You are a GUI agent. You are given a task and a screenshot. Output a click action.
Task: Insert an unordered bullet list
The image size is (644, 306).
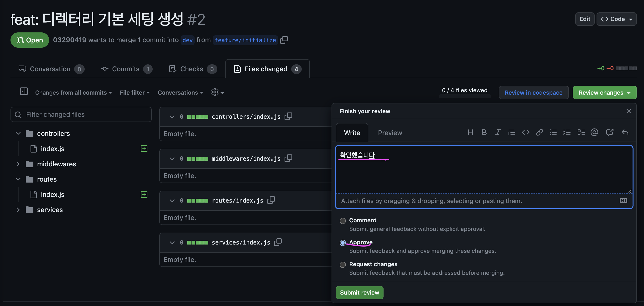[553, 133]
